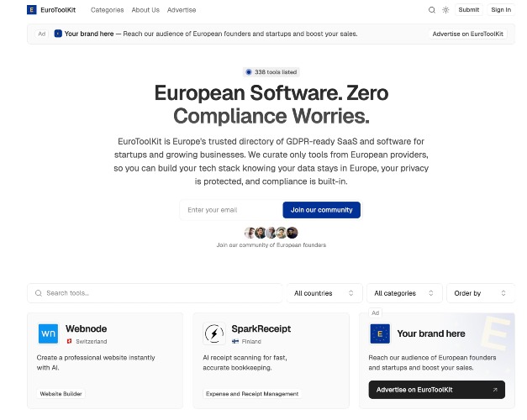Click the Submit button
This screenshot has width=527, height=420.
pyautogui.click(x=469, y=10)
